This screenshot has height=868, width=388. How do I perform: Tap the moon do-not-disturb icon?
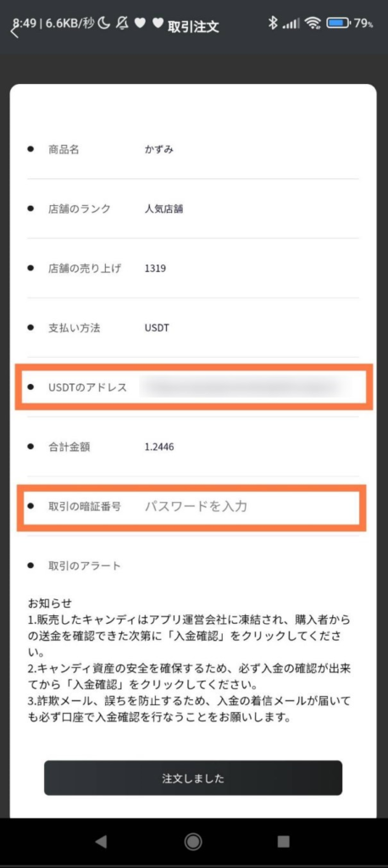pyautogui.click(x=104, y=23)
